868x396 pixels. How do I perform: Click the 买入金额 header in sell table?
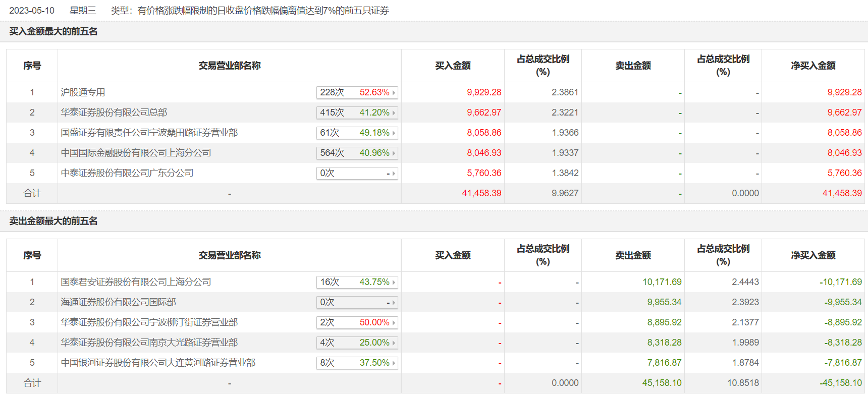coord(453,255)
